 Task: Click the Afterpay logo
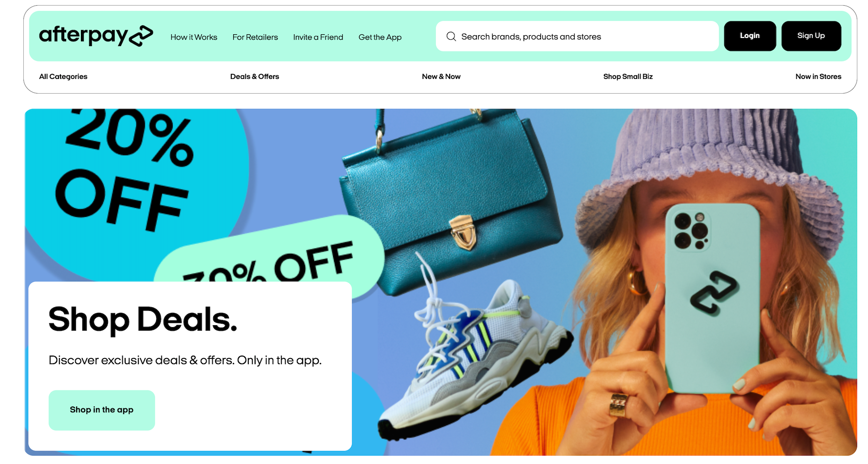[96, 36]
